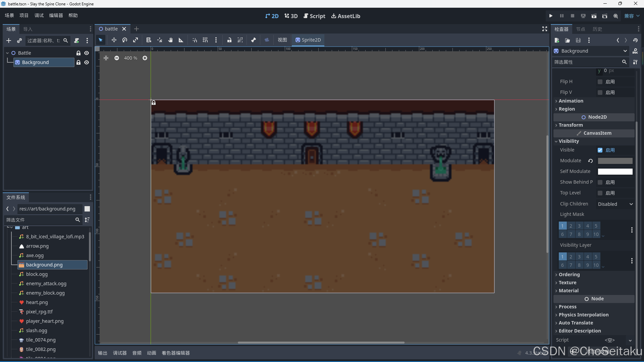Toggle visibility of the Battle node
Image resolution: width=644 pixels, height=362 pixels.
[87, 53]
